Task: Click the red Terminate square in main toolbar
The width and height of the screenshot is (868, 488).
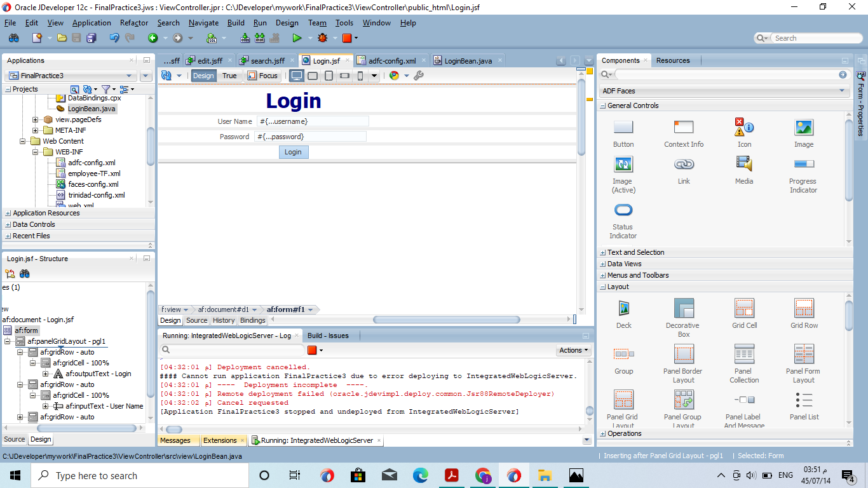Action: tap(347, 38)
